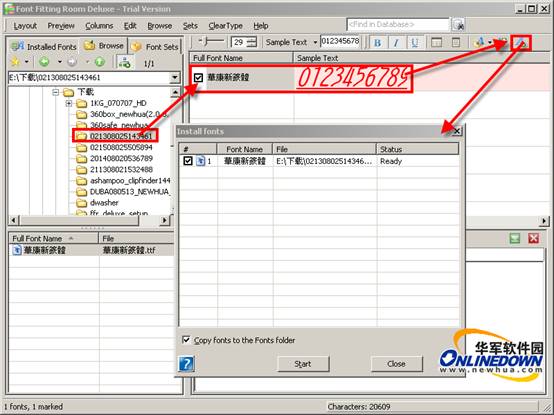Switch to the Browse tab

point(104,46)
